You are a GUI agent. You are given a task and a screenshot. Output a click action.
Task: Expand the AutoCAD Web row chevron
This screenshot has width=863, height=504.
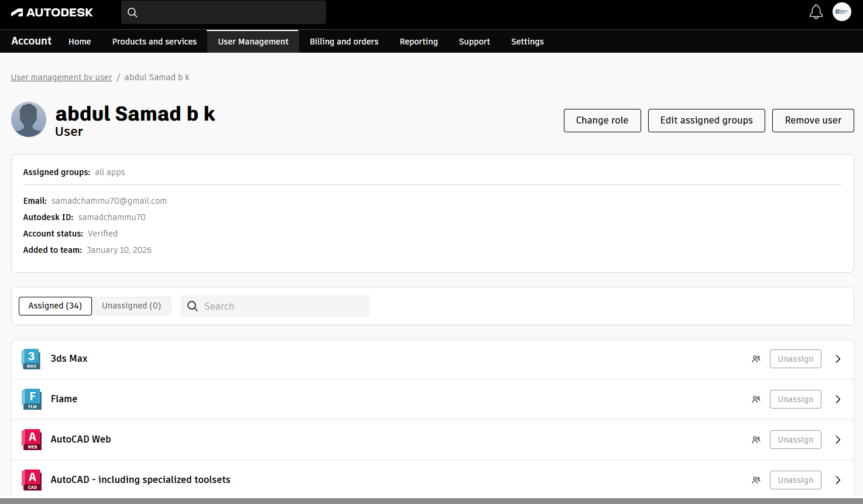click(x=838, y=440)
